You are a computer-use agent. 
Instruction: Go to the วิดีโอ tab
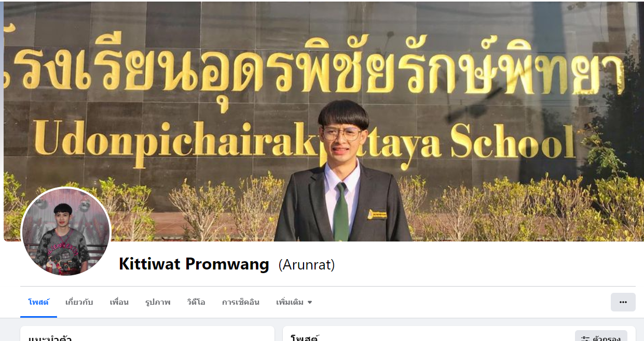tap(196, 302)
